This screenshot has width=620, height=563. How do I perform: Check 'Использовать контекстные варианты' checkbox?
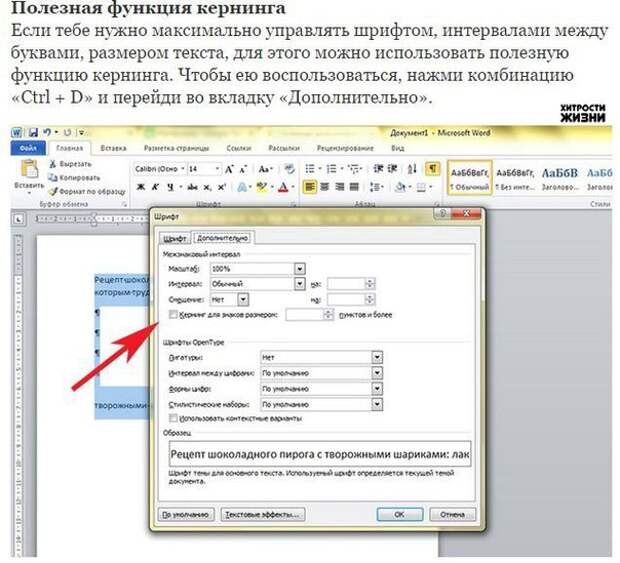(x=173, y=417)
